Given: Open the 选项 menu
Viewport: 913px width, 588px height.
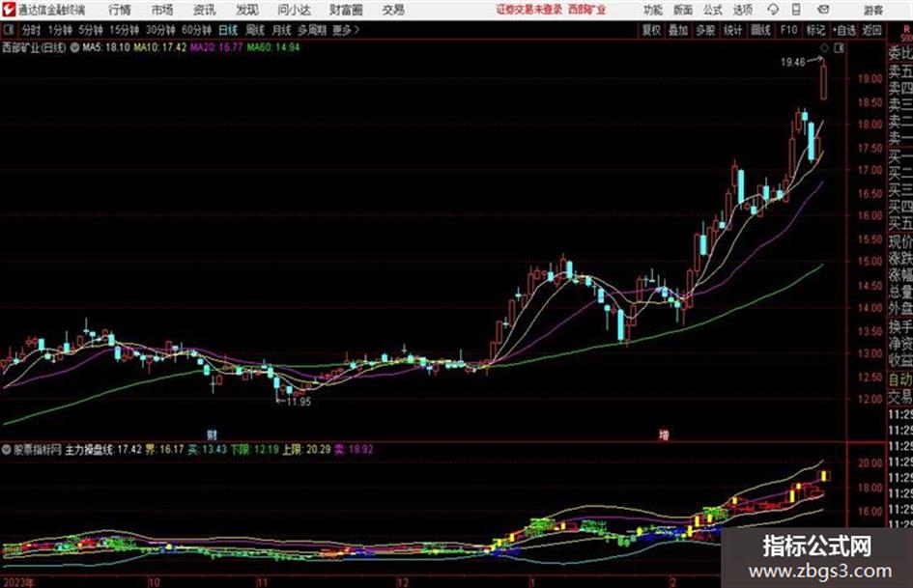Looking at the screenshot, I should [742, 10].
